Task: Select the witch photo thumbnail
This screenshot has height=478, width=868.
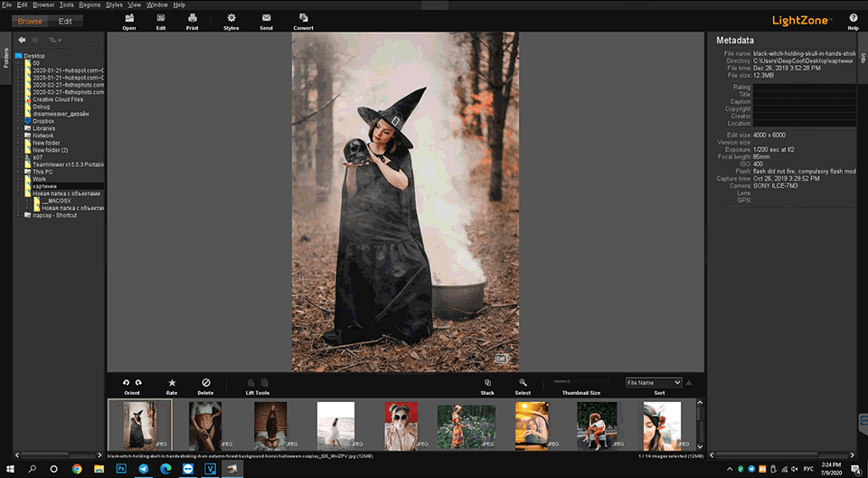Action: (x=140, y=425)
